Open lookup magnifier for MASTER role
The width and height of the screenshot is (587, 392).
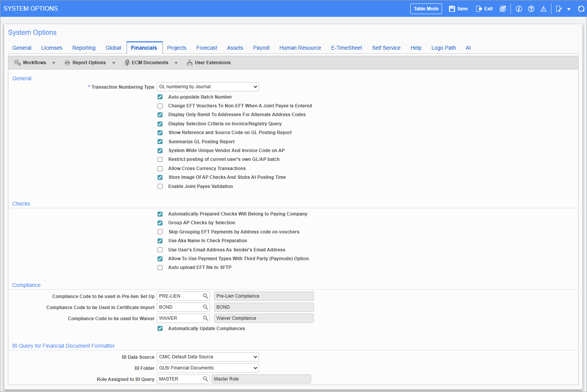click(x=205, y=379)
